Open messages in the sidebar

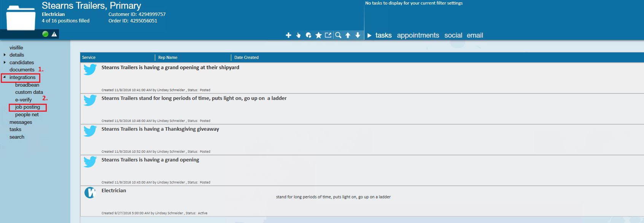tap(21, 122)
